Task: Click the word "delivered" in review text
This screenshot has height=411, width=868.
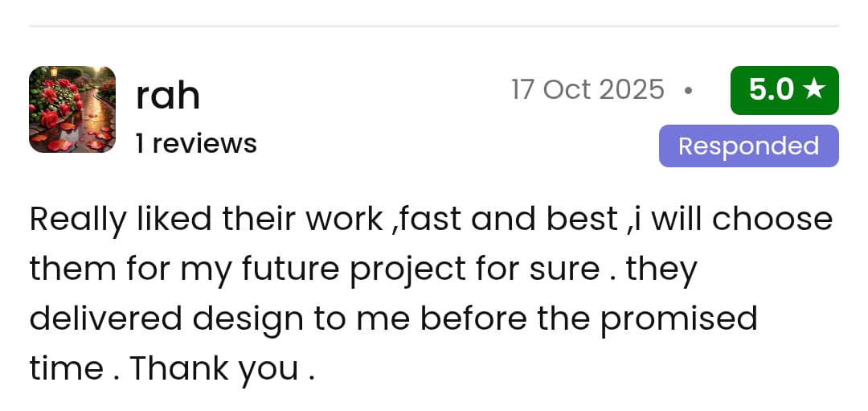Action: (x=105, y=319)
